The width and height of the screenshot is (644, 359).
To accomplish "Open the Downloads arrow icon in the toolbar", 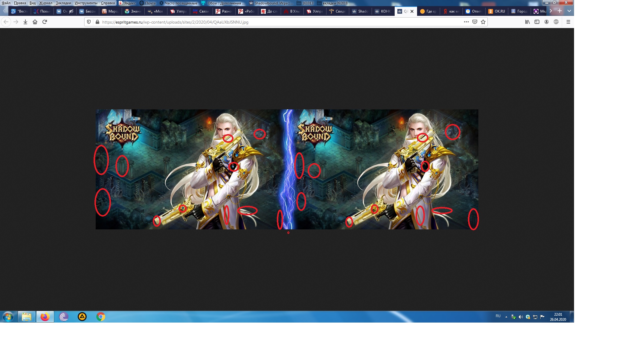I will [x=25, y=22].
